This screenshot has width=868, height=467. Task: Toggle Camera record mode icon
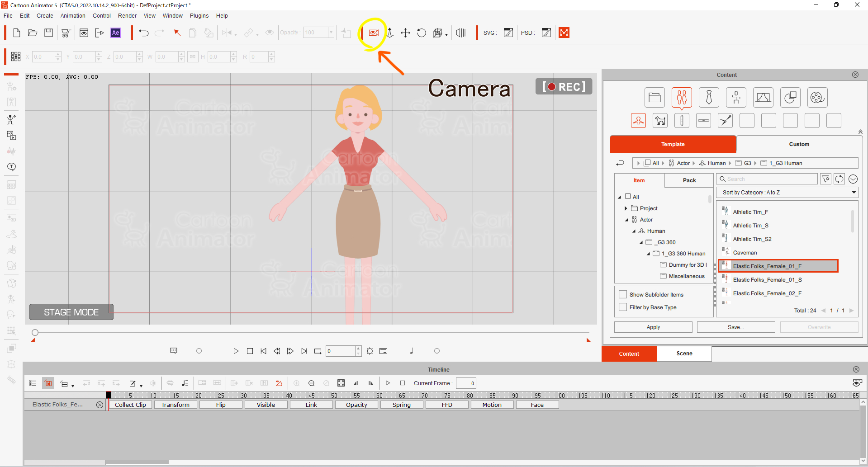pyautogui.click(x=374, y=33)
